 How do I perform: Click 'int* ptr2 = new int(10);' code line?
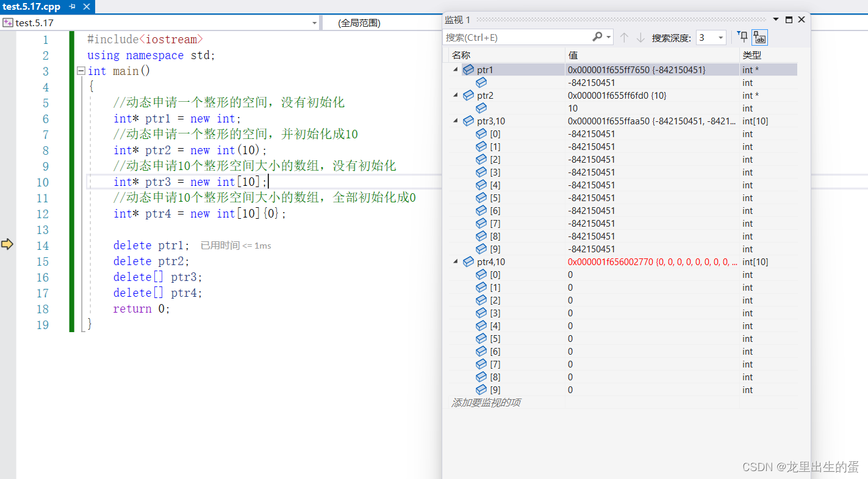pyautogui.click(x=190, y=151)
